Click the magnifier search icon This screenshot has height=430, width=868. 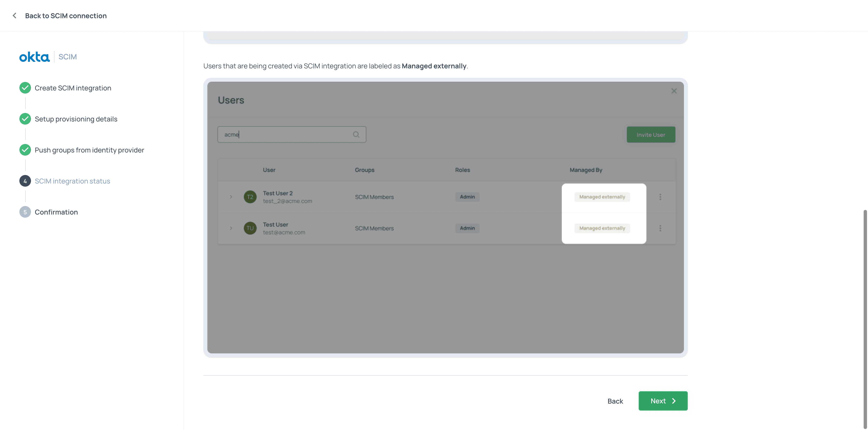tap(356, 135)
